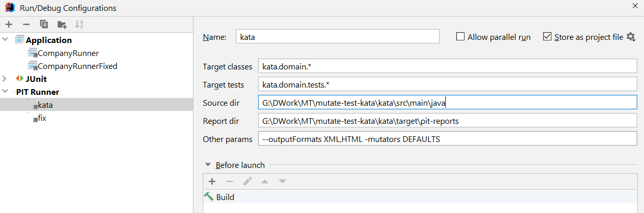The height and width of the screenshot is (213, 644).
Task: Sort configurations alphabetically
Action: 79,24
